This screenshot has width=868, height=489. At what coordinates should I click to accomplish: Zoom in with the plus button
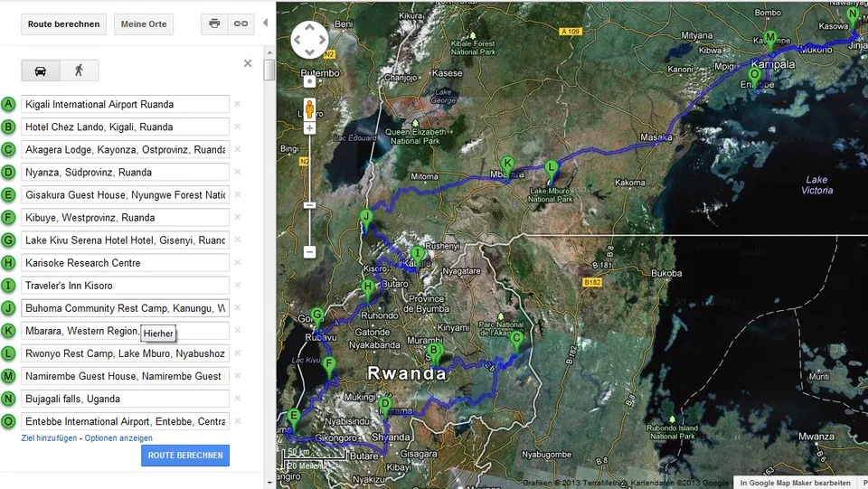coord(309,128)
